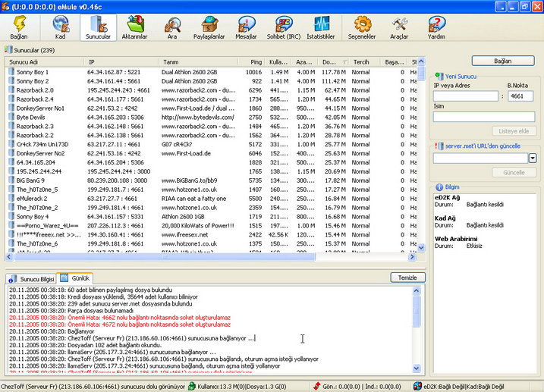Sort servers by Kulla... users column
This screenshot has height=392, width=544.
click(x=278, y=62)
